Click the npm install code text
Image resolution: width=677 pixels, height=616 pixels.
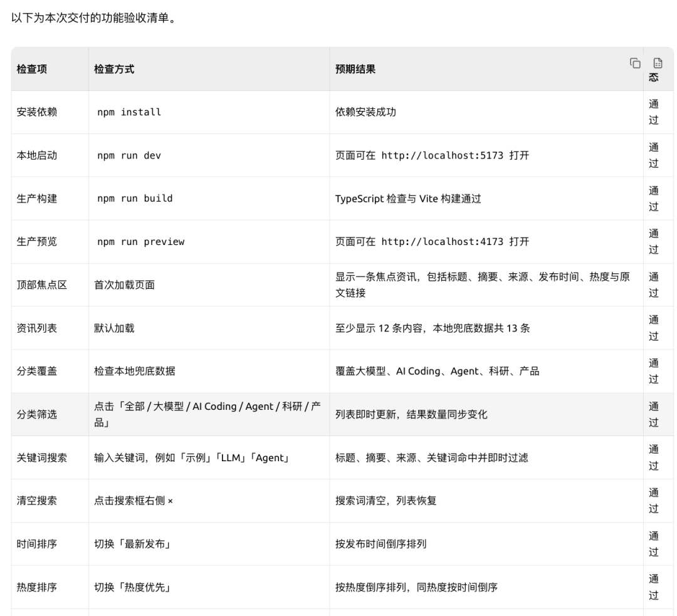129,112
